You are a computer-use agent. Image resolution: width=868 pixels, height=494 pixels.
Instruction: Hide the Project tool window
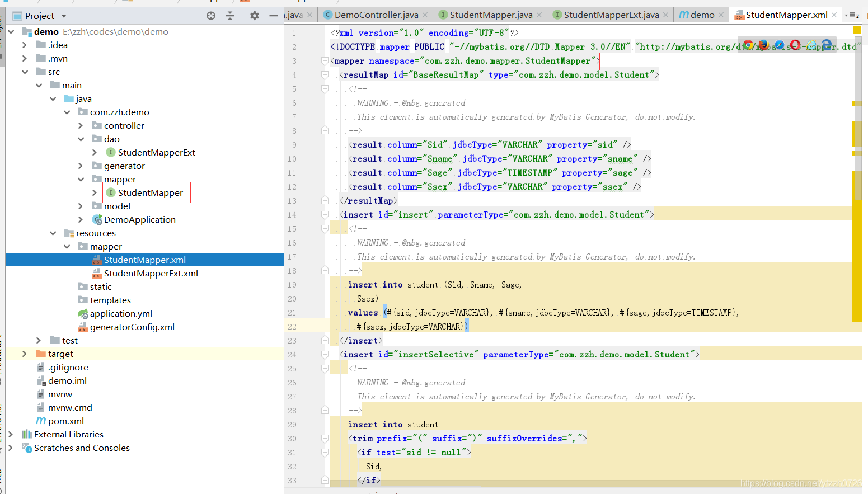274,16
